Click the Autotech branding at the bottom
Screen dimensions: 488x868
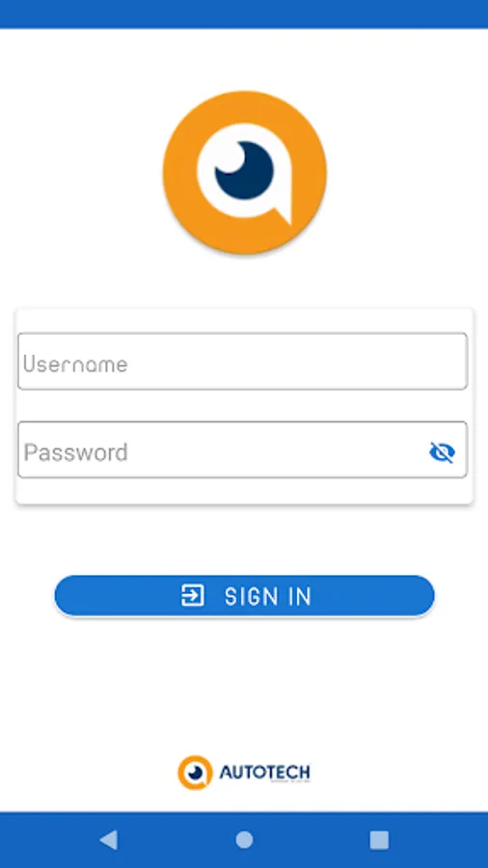244,773
